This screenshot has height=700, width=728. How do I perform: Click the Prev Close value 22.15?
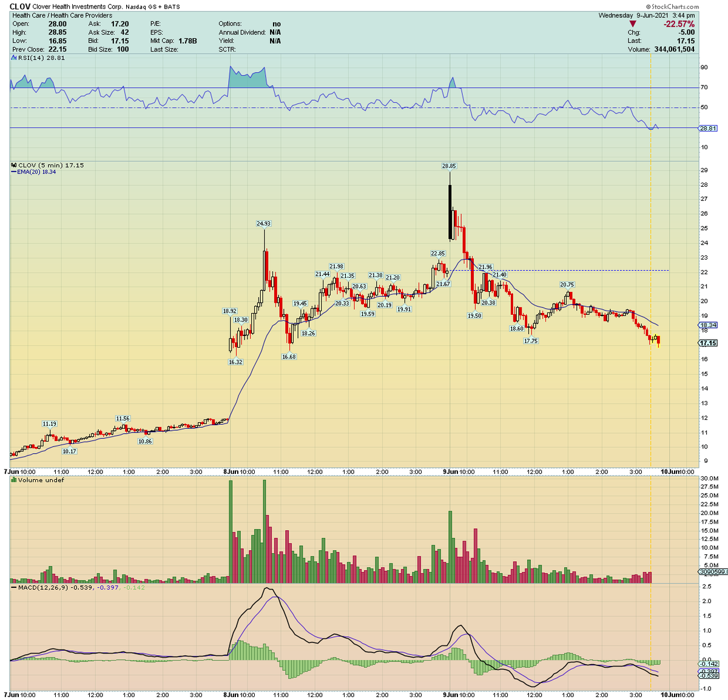click(x=58, y=49)
